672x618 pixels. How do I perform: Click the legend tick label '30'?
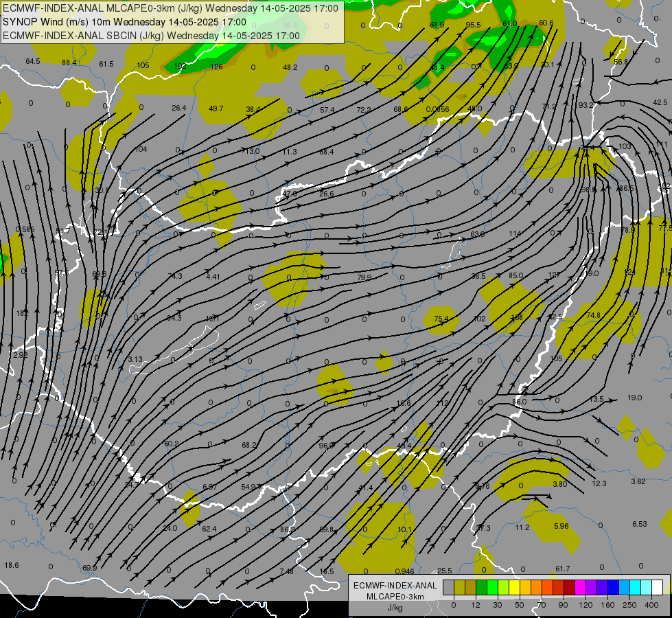pyautogui.click(x=497, y=605)
